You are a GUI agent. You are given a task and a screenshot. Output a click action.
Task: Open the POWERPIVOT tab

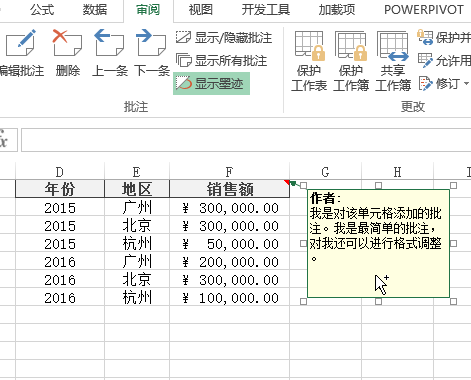pyautogui.click(x=424, y=10)
